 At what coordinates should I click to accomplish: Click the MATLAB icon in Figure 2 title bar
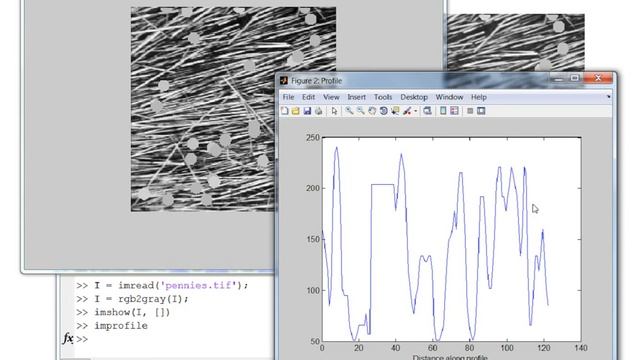coord(284,81)
